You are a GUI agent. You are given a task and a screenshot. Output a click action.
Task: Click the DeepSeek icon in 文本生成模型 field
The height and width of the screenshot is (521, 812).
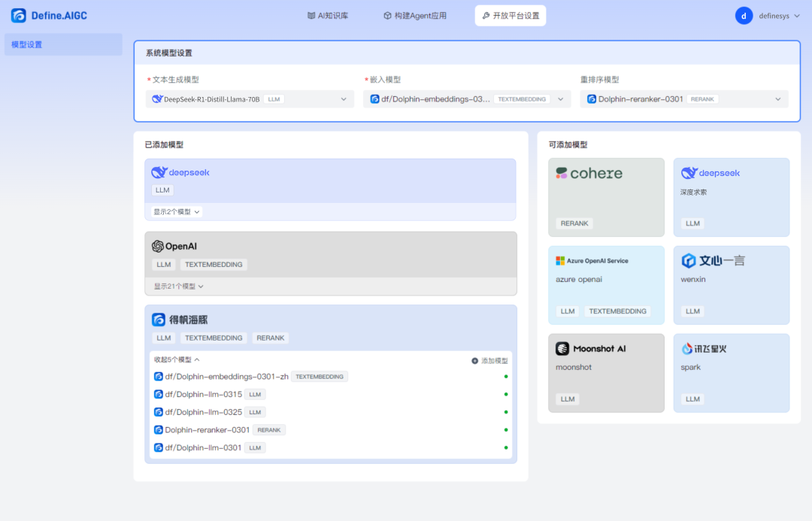click(x=157, y=99)
